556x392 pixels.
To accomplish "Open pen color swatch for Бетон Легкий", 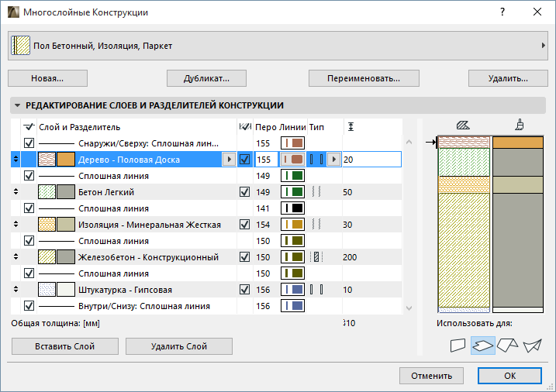I will pos(292,192).
